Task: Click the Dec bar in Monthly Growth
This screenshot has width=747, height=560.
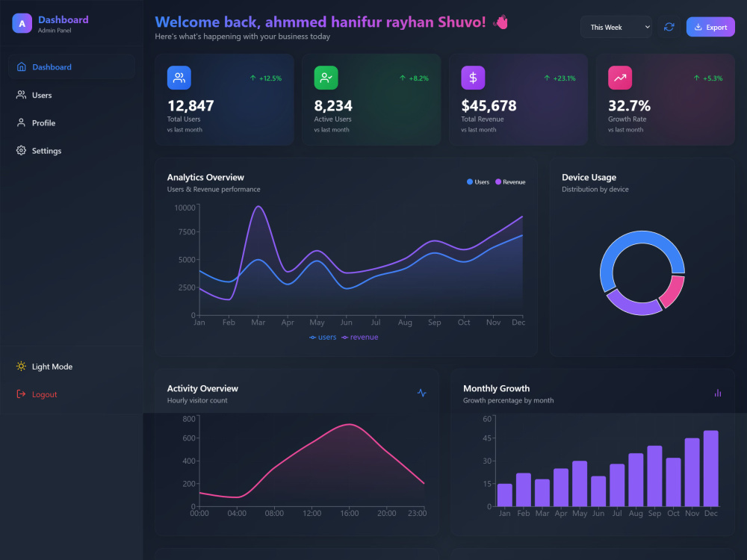Action: [x=711, y=468]
